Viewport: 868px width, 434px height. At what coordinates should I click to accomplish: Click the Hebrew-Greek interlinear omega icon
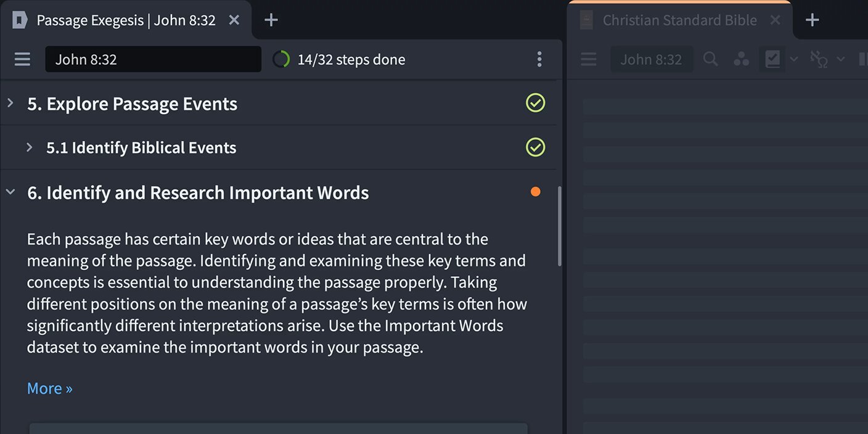819,59
